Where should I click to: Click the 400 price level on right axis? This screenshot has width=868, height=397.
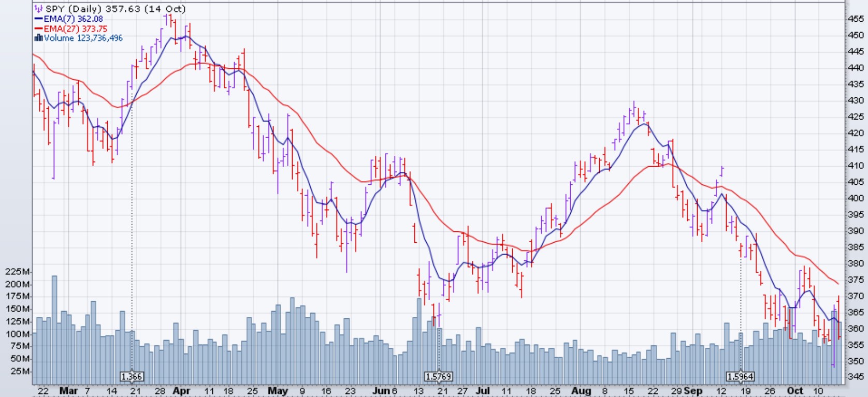click(856, 198)
